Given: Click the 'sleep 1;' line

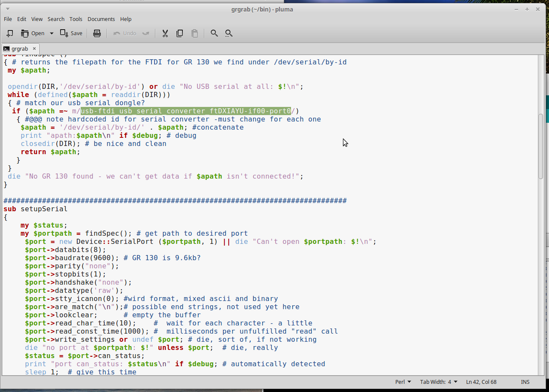Looking at the screenshot, I should 81,372.
